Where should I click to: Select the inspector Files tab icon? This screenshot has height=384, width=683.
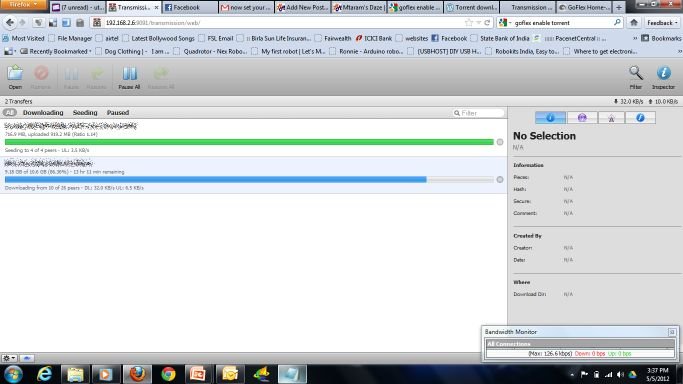640,118
